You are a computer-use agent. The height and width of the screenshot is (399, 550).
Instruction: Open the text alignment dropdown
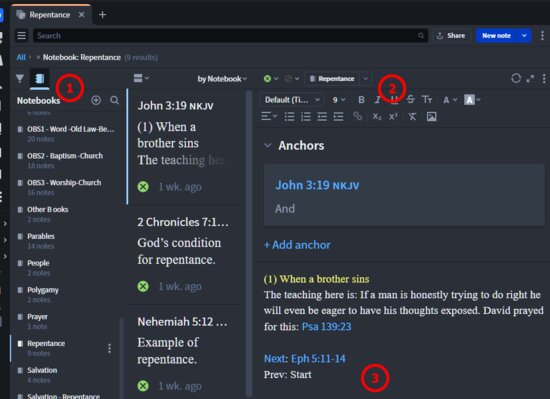pos(269,116)
